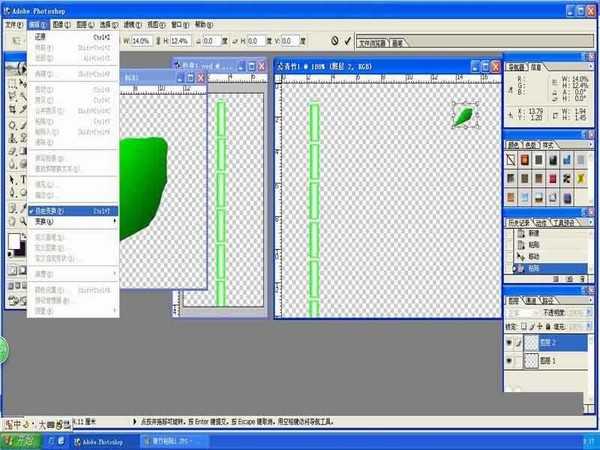Expand the Transform submenu arrow
Screen dimensions: 600x450
[x=114, y=221]
